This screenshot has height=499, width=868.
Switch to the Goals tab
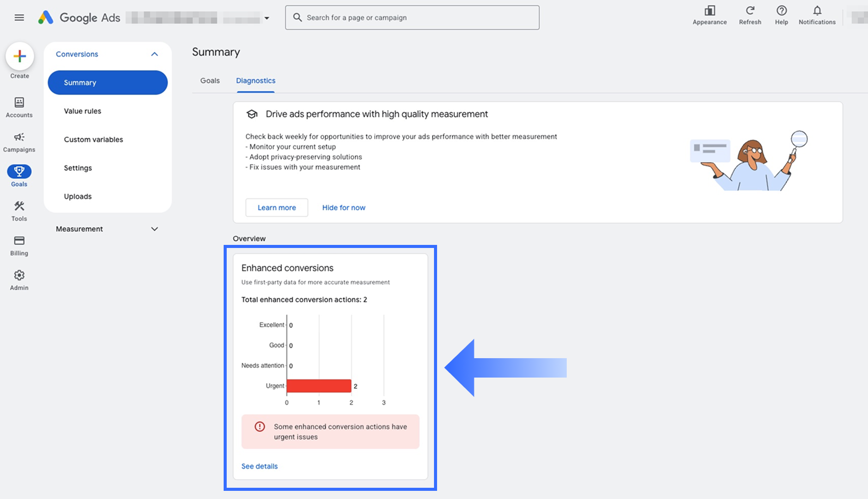point(210,81)
